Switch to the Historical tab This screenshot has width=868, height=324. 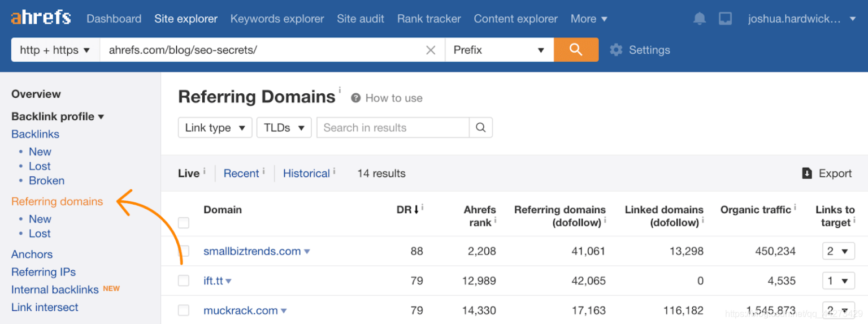tap(306, 174)
